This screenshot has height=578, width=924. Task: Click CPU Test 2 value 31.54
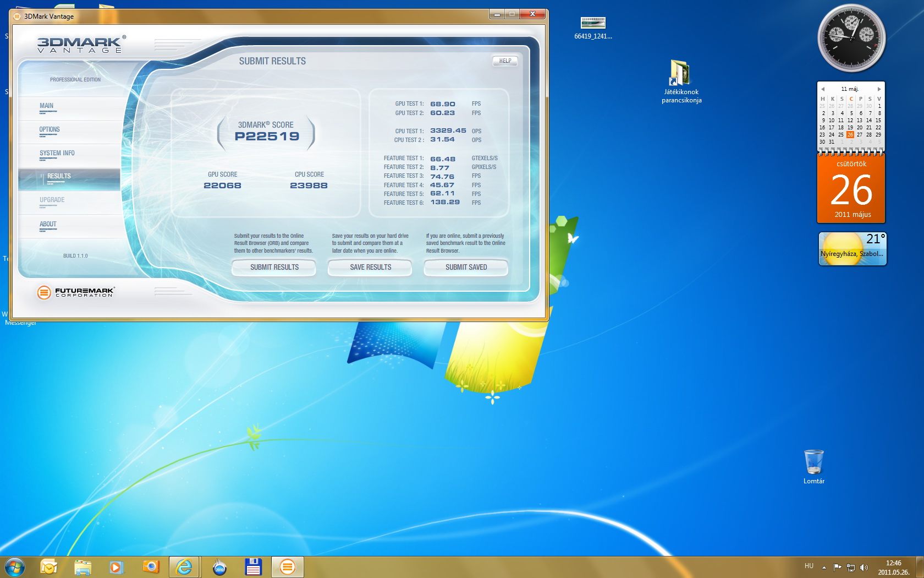[443, 140]
